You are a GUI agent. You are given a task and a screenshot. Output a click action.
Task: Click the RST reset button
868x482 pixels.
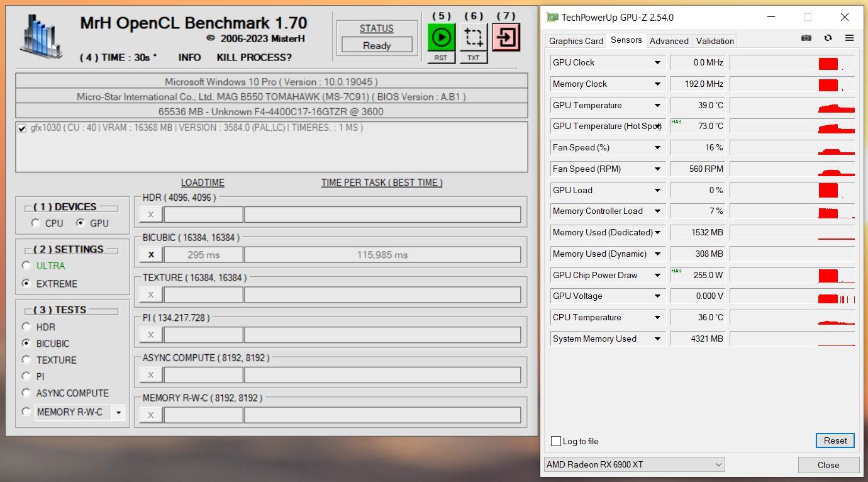point(441,58)
